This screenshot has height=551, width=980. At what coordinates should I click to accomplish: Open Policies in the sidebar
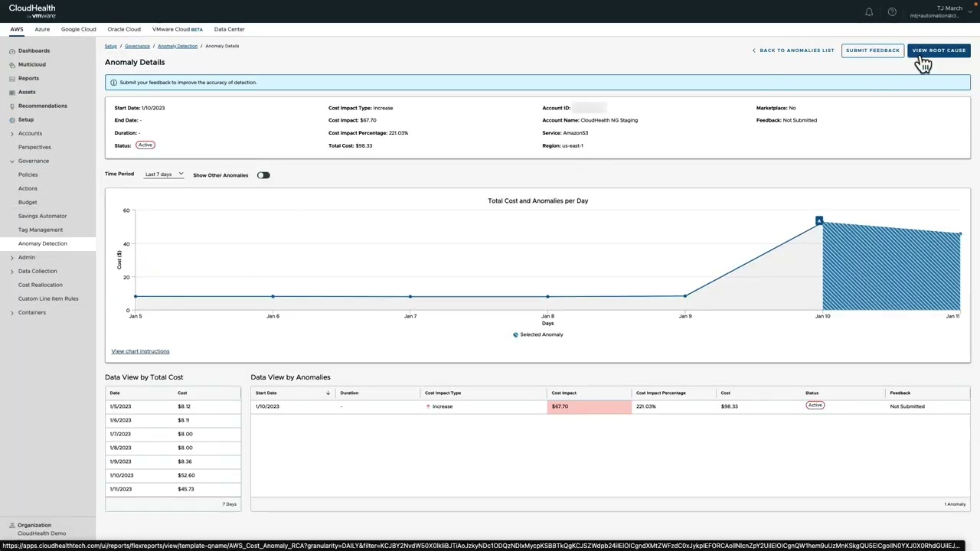click(x=28, y=174)
